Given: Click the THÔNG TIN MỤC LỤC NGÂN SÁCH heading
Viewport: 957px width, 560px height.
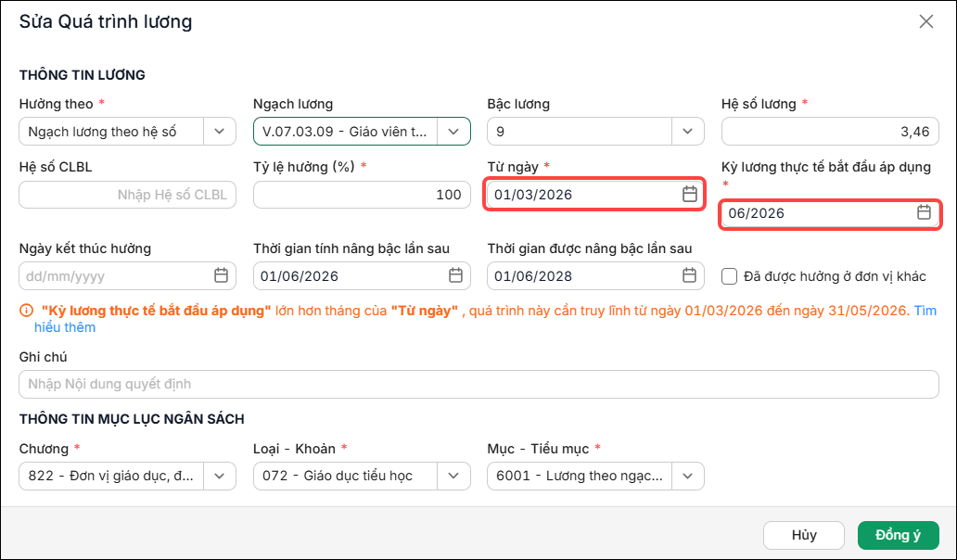Looking at the screenshot, I should pos(132,419).
